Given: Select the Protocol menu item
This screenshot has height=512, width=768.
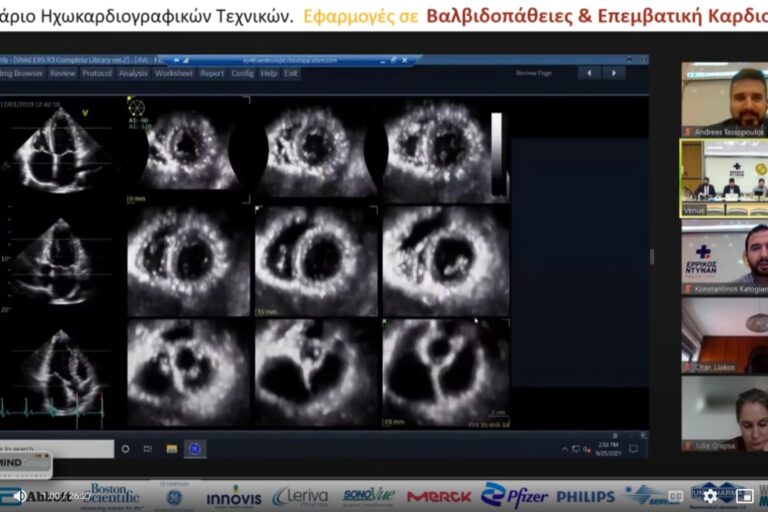Looking at the screenshot, I should [x=97, y=73].
